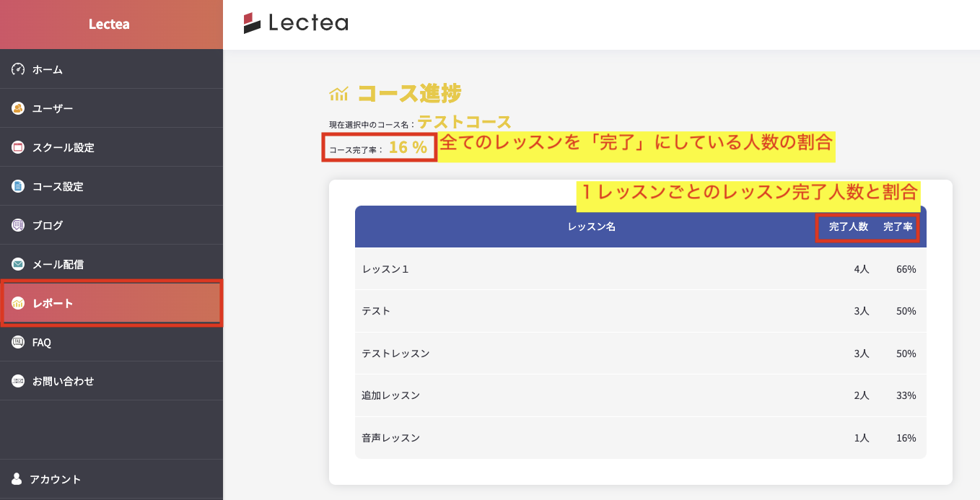
Task: Click the Lectea logo in top header
Action: (x=296, y=23)
